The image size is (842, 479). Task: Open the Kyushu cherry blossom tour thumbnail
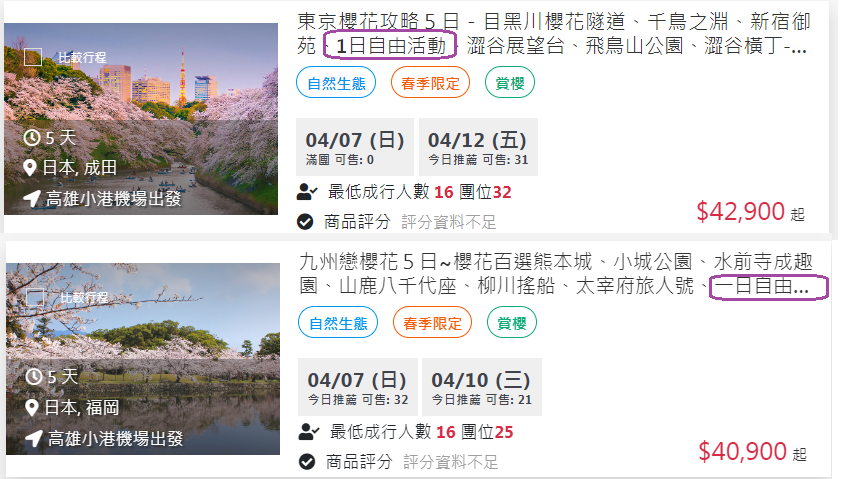click(143, 359)
